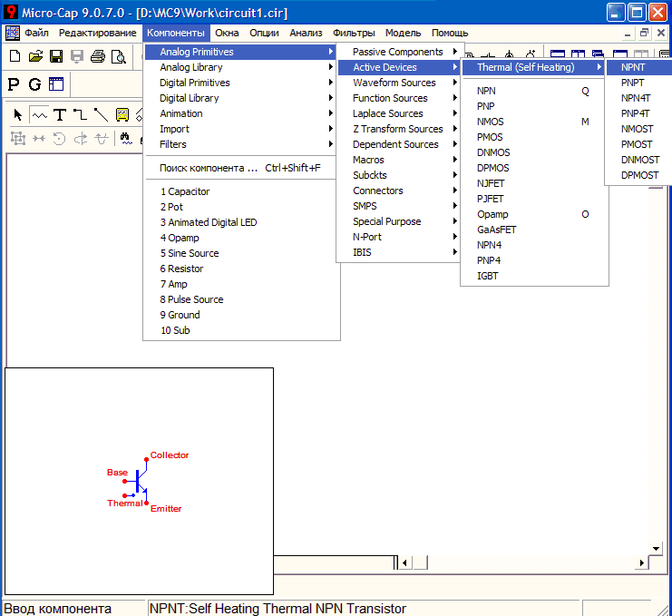The image size is (672, 616).
Task: Select DPMOST from thermal list
Action: 638,175
